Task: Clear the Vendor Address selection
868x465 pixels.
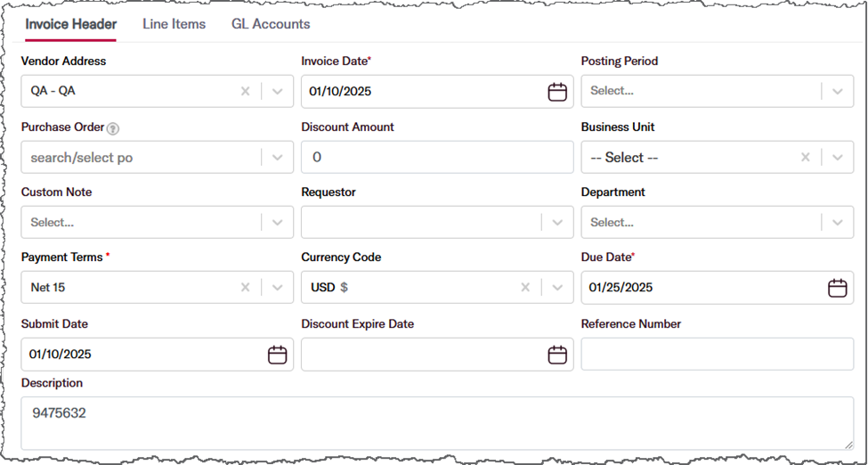Action: 245,91
